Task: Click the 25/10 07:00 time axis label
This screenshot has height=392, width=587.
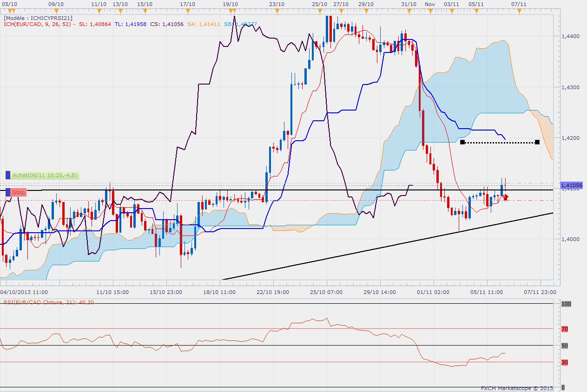Action: (x=326, y=292)
